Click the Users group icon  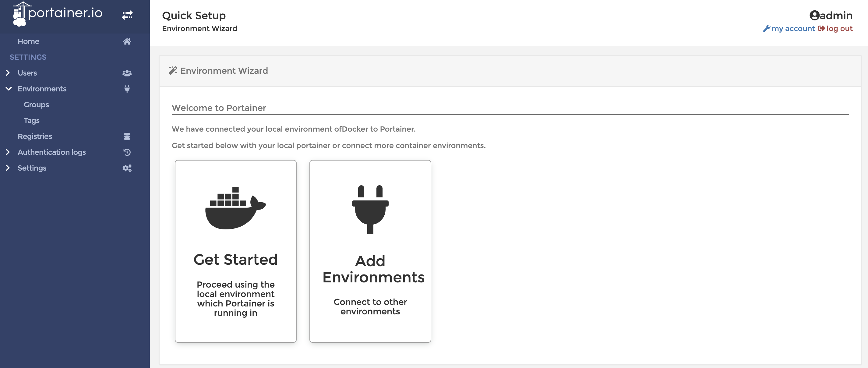click(127, 73)
